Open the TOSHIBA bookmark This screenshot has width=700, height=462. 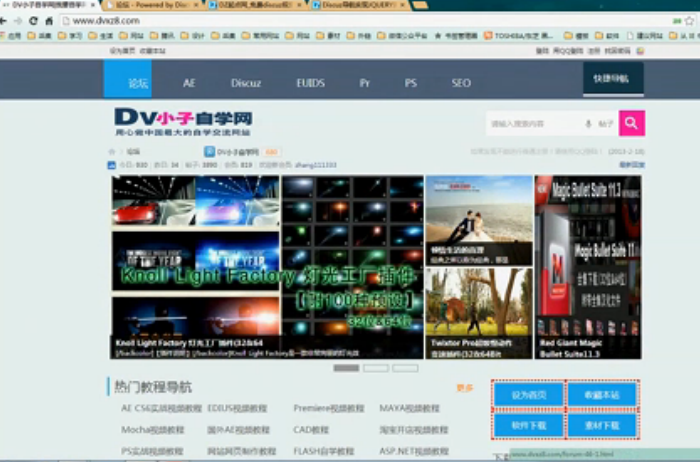tap(519, 36)
